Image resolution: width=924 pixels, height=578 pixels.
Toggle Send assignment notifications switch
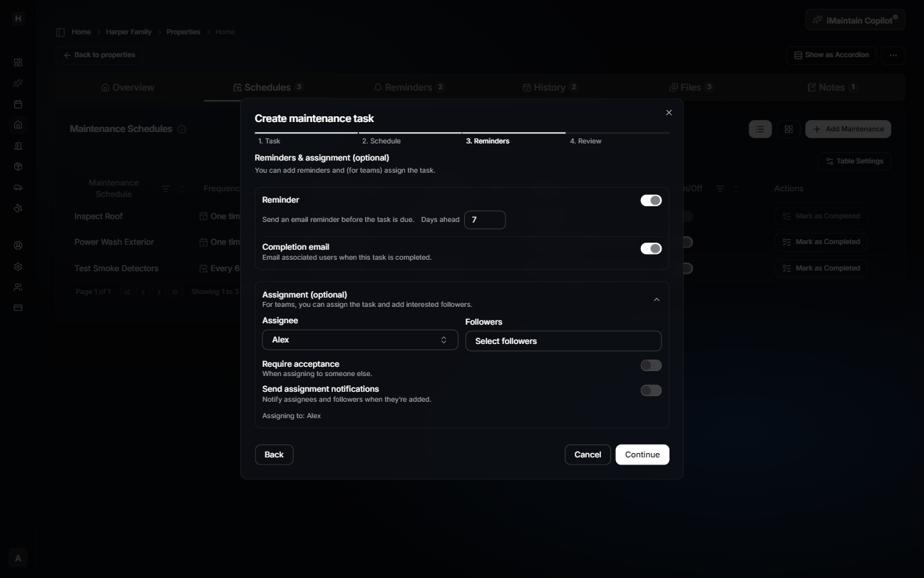[x=651, y=390]
